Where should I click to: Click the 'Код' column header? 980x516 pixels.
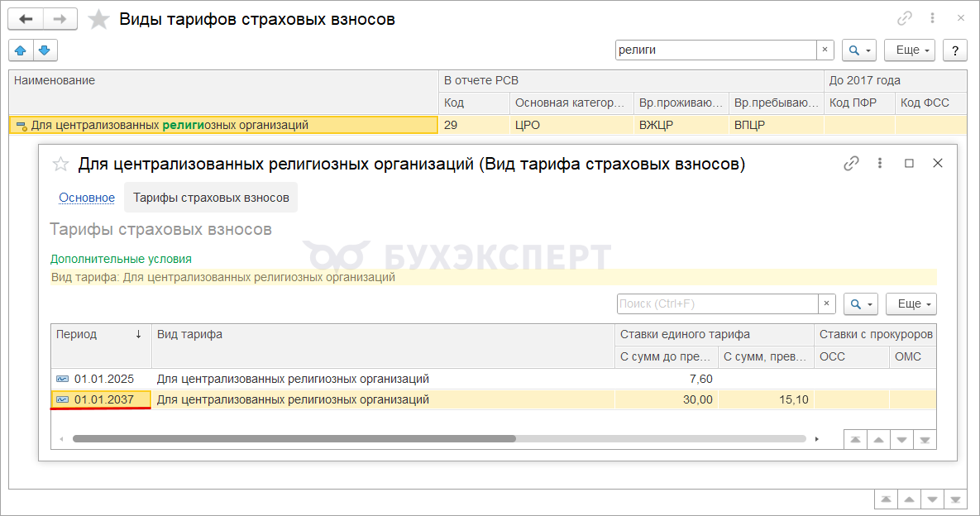(x=474, y=103)
